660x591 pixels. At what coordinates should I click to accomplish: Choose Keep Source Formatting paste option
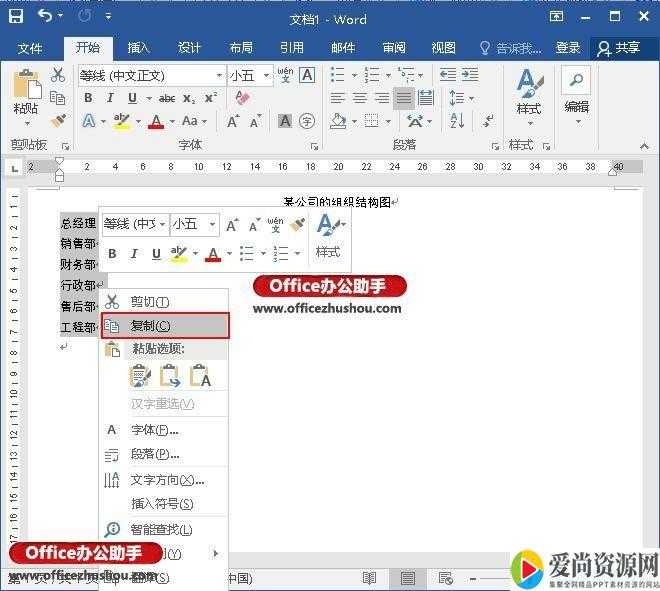(x=140, y=376)
